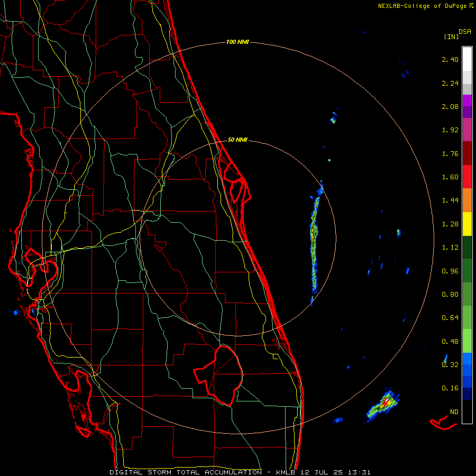The image size is (476, 476).
Task: Click the 0.32 legend value
Action: pyautogui.click(x=450, y=365)
